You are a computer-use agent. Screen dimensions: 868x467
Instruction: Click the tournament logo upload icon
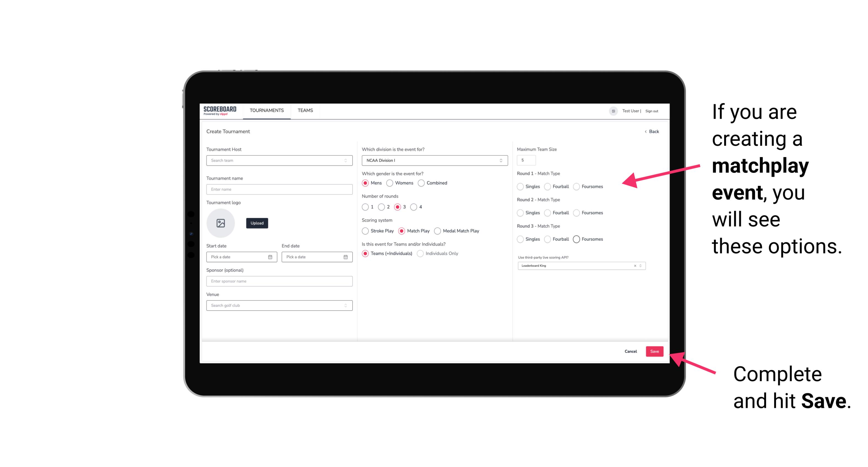pos(221,223)
